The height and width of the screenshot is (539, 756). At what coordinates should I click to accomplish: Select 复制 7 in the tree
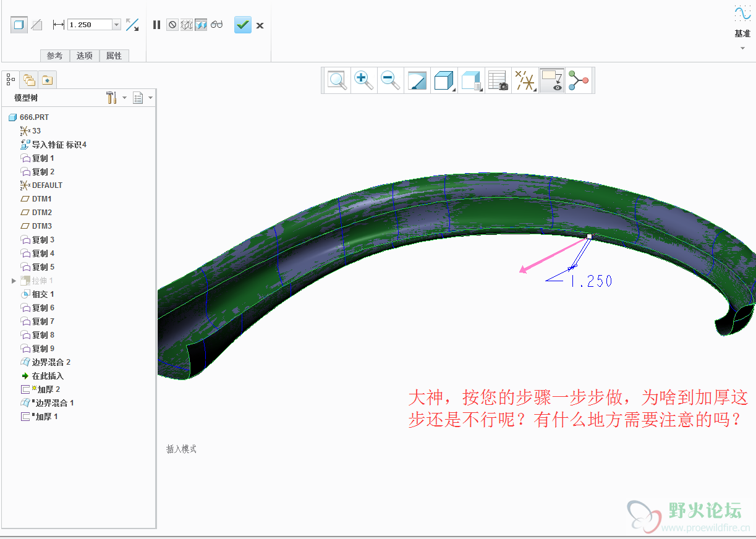(43, 321)
